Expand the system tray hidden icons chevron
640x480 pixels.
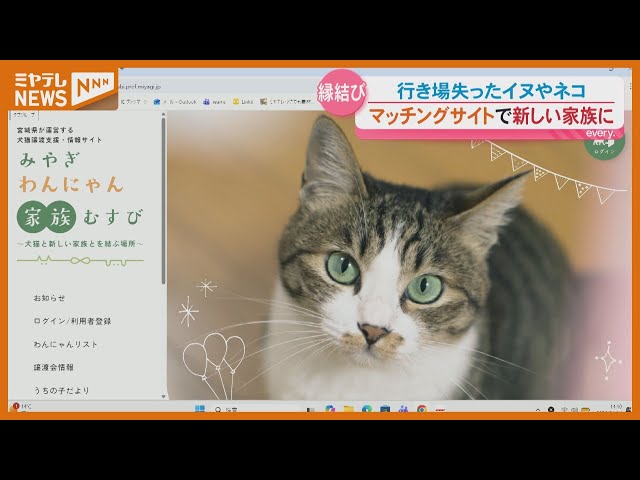point(538,409)
